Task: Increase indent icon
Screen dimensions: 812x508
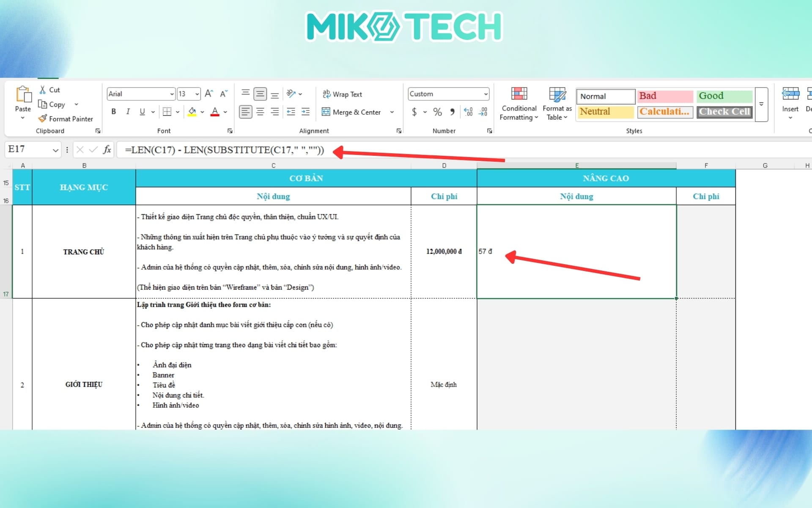Action: (x=305, y=112)
